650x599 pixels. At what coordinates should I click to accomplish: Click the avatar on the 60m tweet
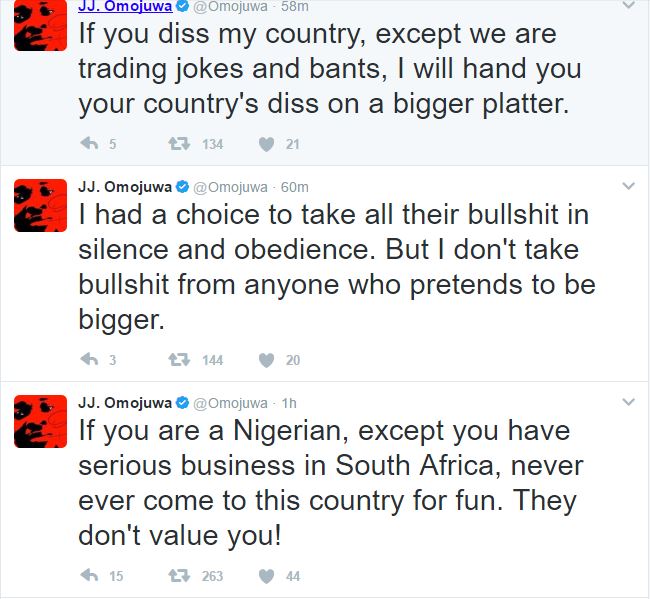[x=40, y=205]
